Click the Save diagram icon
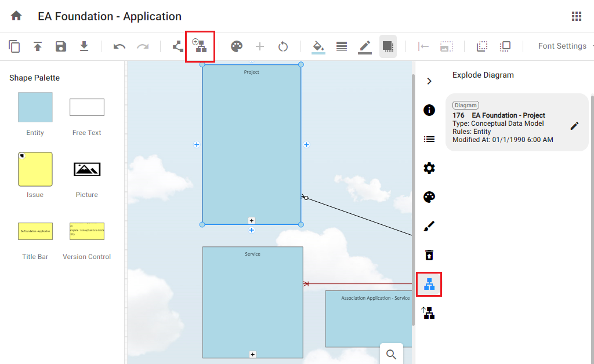594x364 pixels. point(61,46)
